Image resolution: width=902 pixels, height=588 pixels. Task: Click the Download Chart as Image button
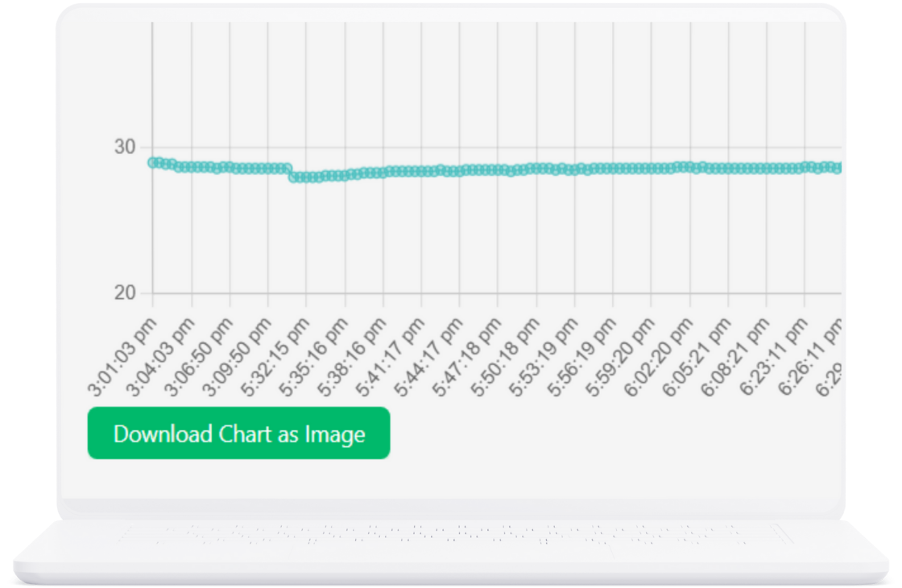(238, 433)
